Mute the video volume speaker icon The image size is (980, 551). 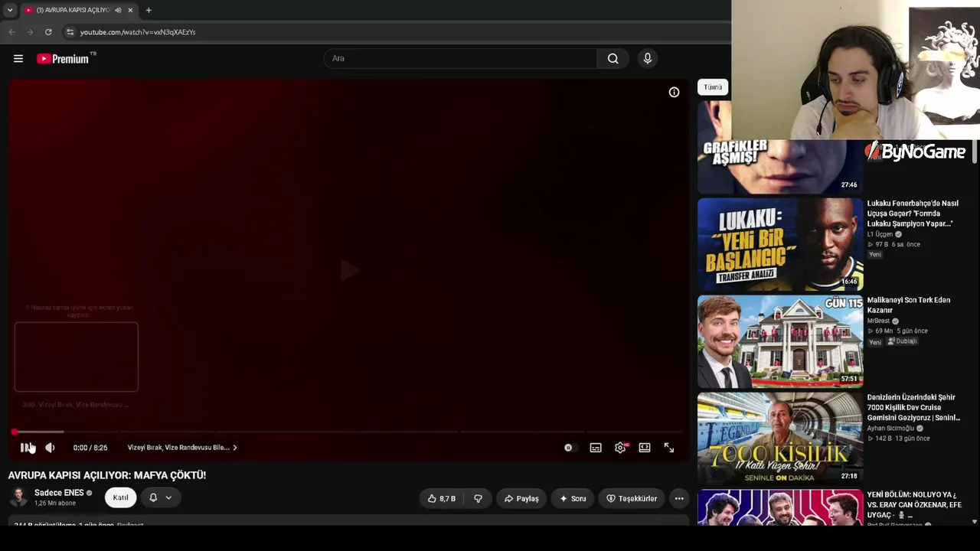pos(50,448)
